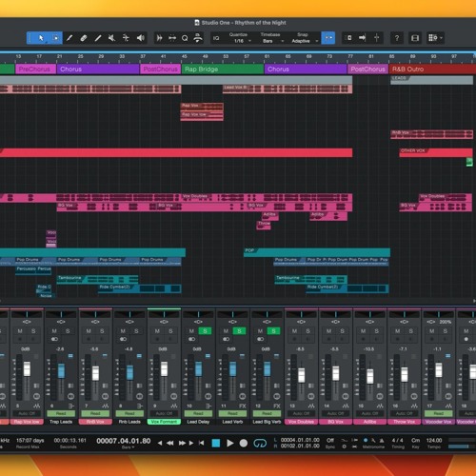
Task: Select the PreChorus arranger section
Action: (35, 69)
